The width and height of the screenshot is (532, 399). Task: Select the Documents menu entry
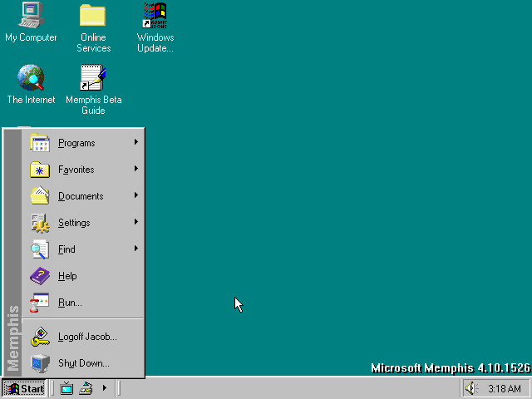83,196
